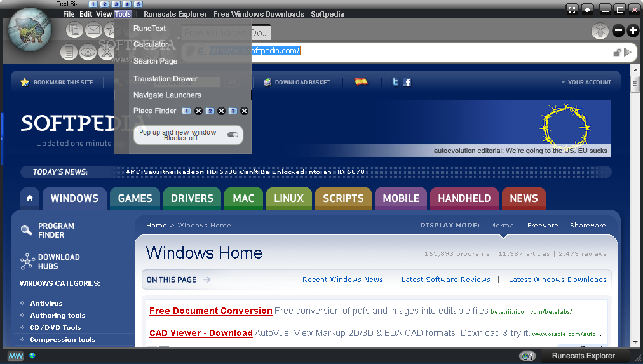This screenshot has width=643, height=364.
Task: Click the dot button in title bar
Action: pyautogui.click(x=588, y=9)
